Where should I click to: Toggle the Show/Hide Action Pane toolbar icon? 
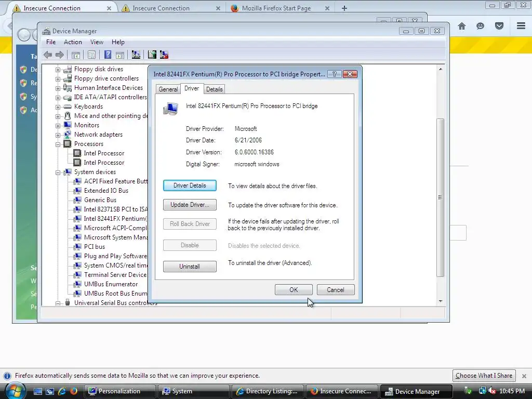click(x=120, y=55)
